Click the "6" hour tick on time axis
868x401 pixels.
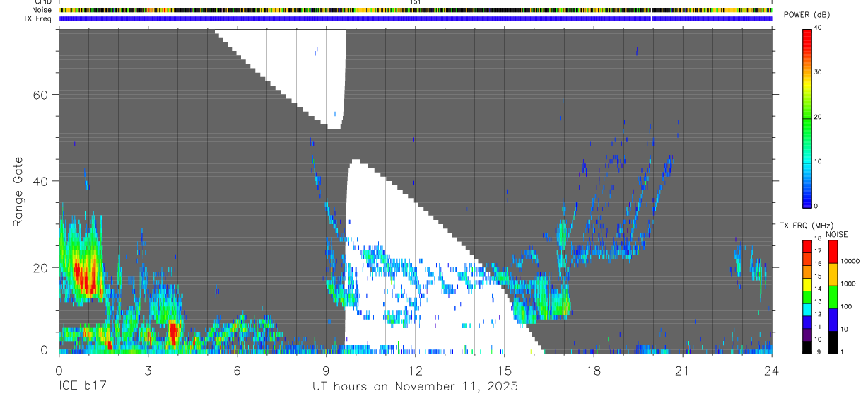(237, 370)
